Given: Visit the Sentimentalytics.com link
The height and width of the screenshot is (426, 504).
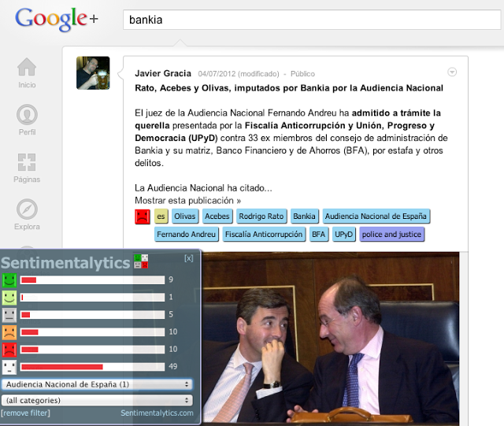Looking at the screenshot, I should tap(157, 413).
